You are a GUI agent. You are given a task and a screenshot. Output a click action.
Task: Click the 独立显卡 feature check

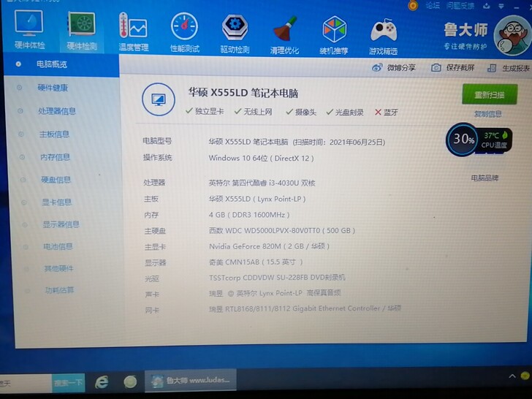tap(205, 111)
